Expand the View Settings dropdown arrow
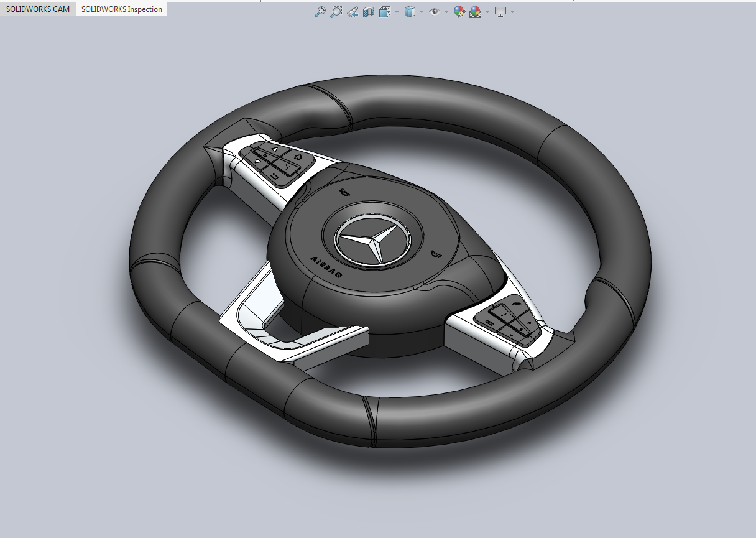 coord(512,12)
